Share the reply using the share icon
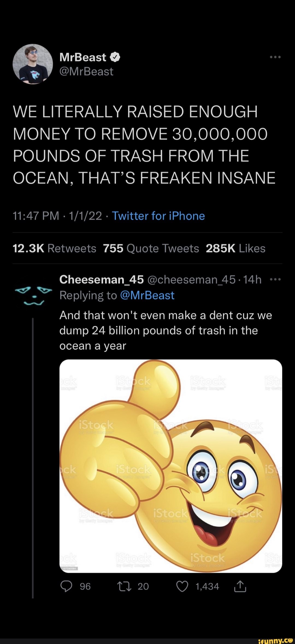The height and width of the screenshot is (644, 295). (240, 586)
